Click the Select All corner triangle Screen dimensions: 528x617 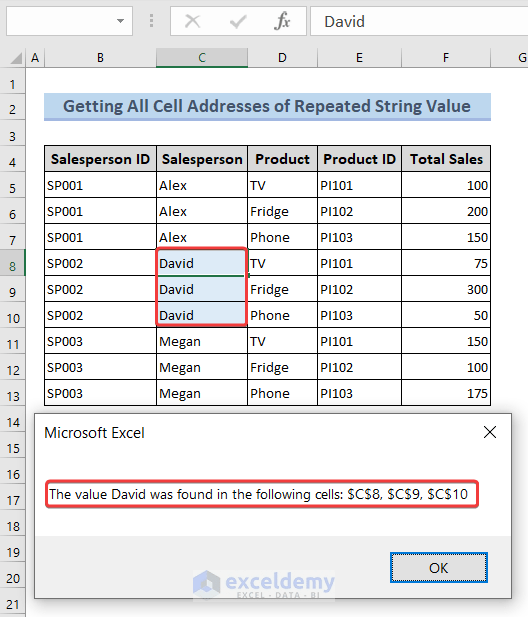(x=16, y=58)
